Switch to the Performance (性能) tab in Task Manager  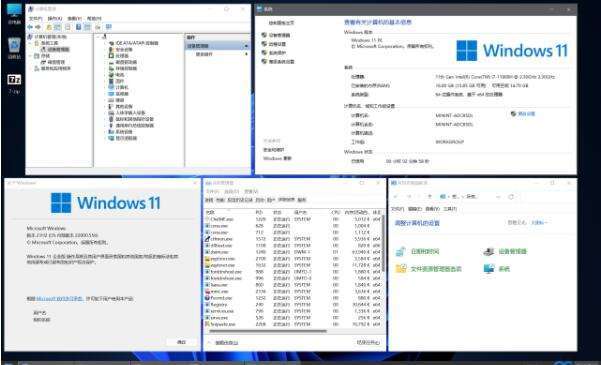pos(219,200)
